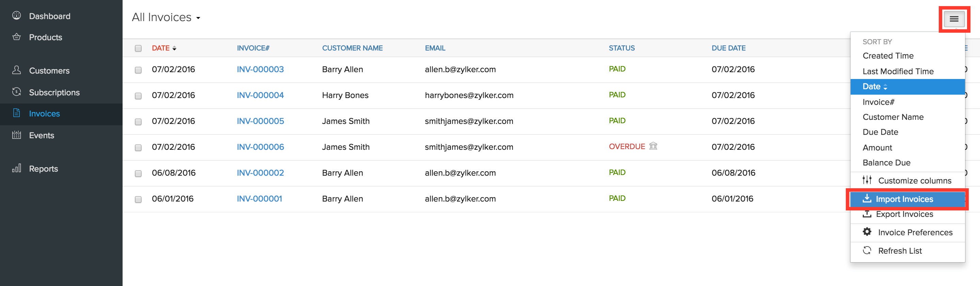Check the box for invoice INV-000003

[x=138, y=70]
